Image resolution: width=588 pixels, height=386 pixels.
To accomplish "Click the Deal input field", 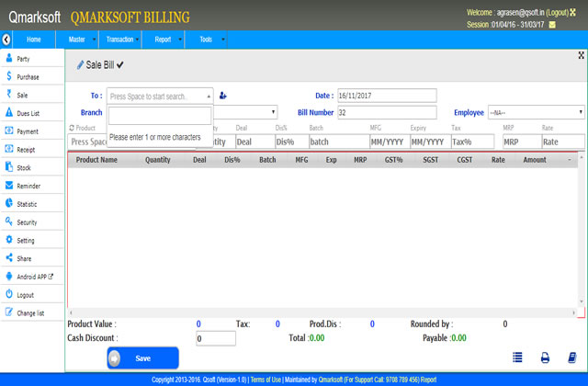I will (x=255, y=142).
